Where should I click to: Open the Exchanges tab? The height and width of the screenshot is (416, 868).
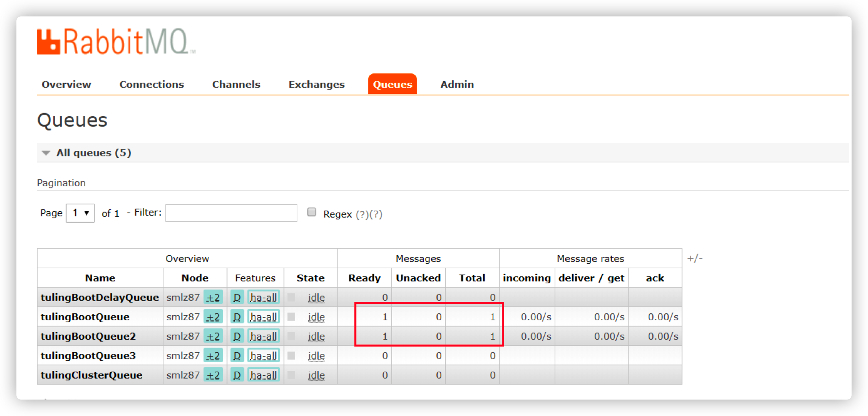(316, 84)
